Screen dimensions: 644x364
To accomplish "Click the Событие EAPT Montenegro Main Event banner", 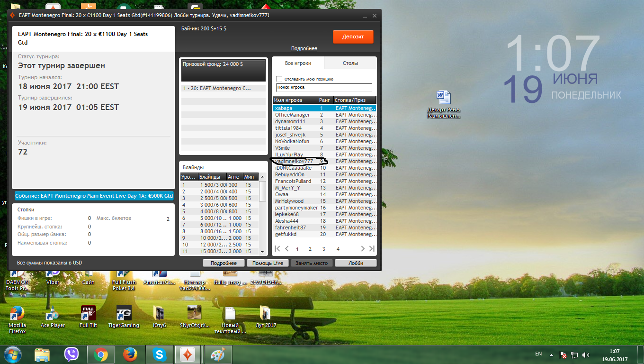I will tap(94, 196).
